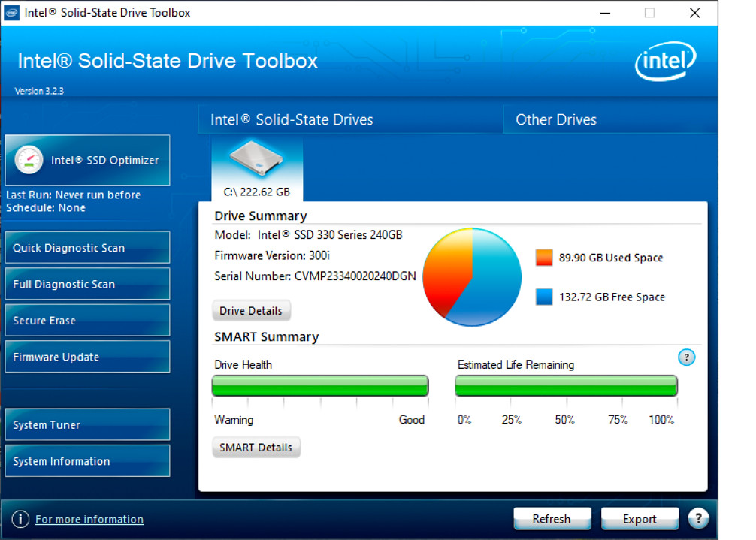
Task: Start Full Diagnostic Scan
Action: pos(87,284)
